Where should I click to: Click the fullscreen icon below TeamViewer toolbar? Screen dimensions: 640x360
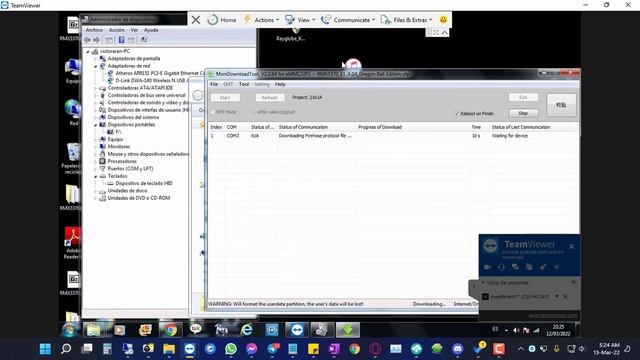coord(436,32)
